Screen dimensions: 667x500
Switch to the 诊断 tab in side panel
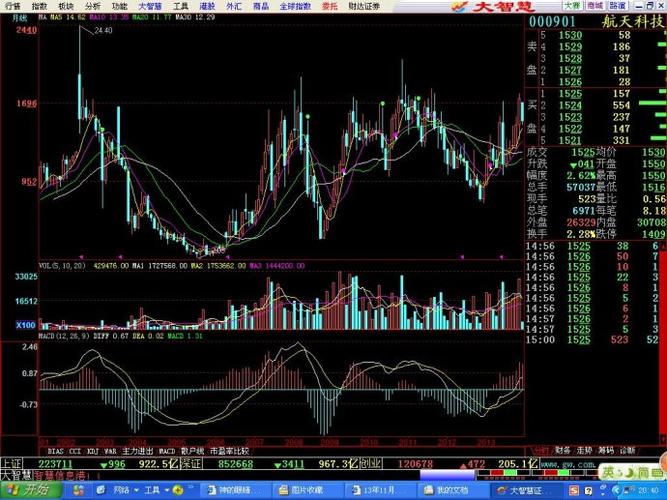click(x=628, y=450)
